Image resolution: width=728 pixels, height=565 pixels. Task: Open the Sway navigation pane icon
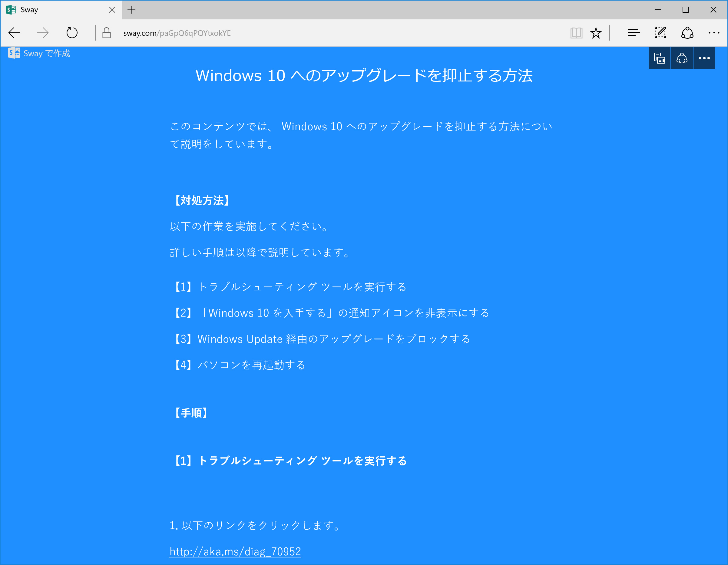click(659, 58)
